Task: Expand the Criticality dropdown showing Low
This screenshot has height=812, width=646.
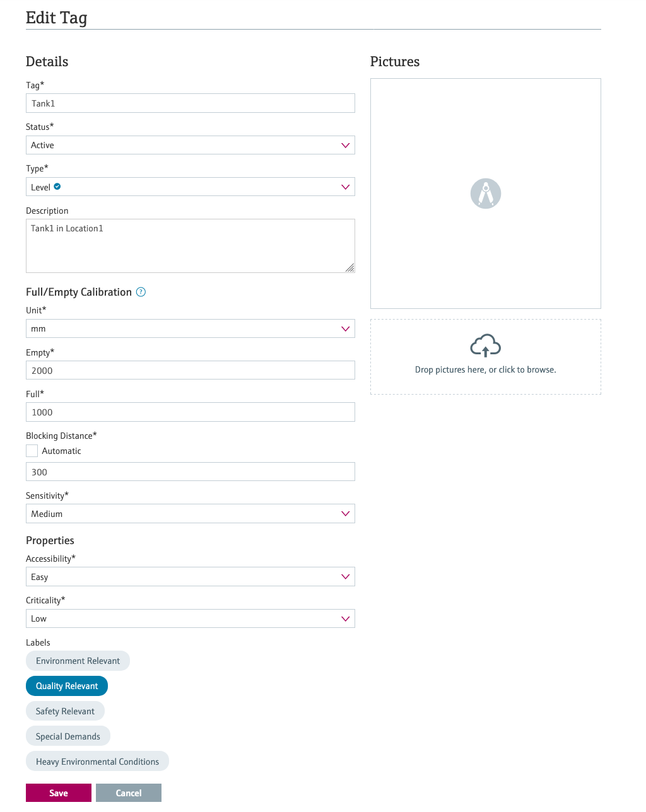Action: [x=191, y=618]
